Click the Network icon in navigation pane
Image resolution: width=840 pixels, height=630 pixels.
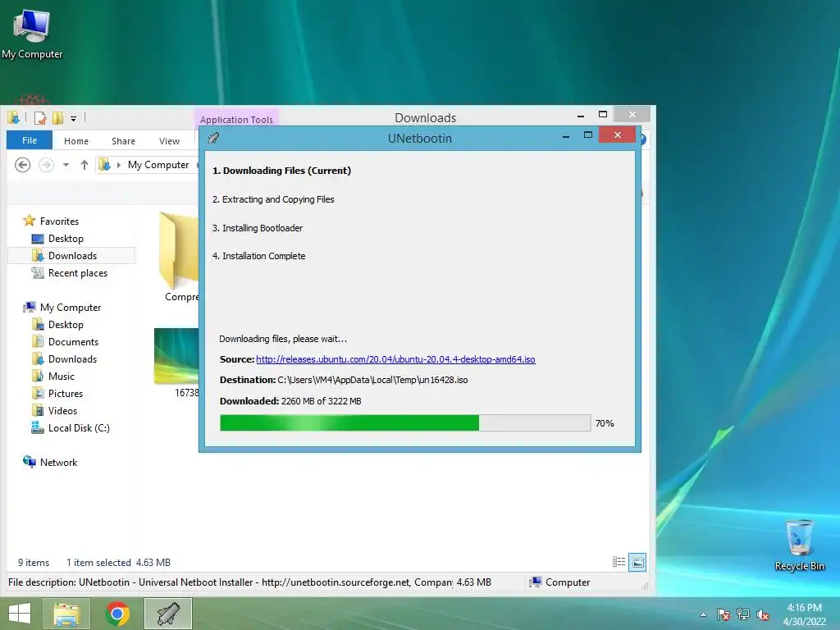(30, 462)
